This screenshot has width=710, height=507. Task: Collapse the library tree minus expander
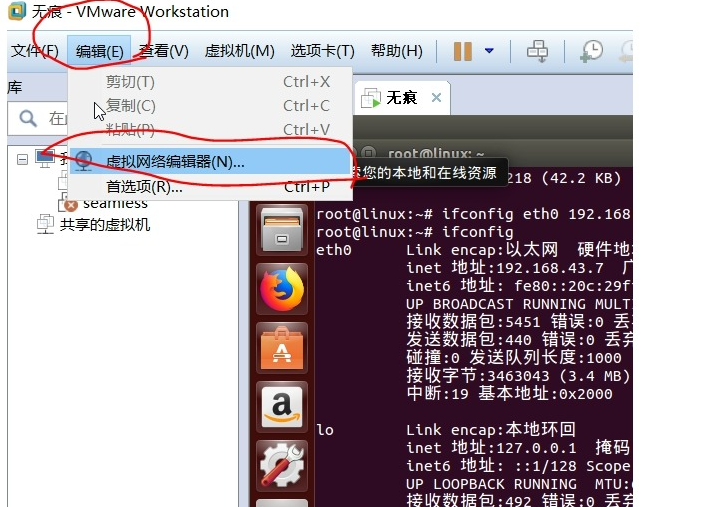[22, 159]
